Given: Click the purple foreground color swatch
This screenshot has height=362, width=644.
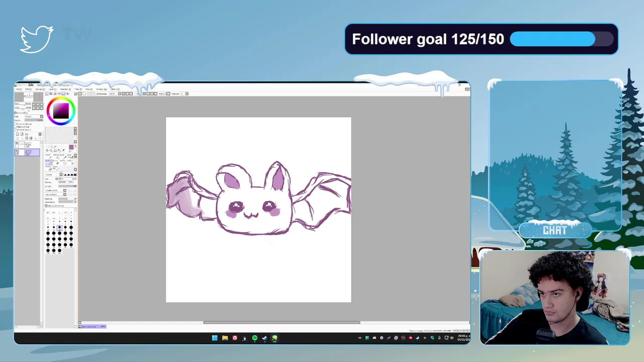Looking at the screenshot, I should (71, 147).
